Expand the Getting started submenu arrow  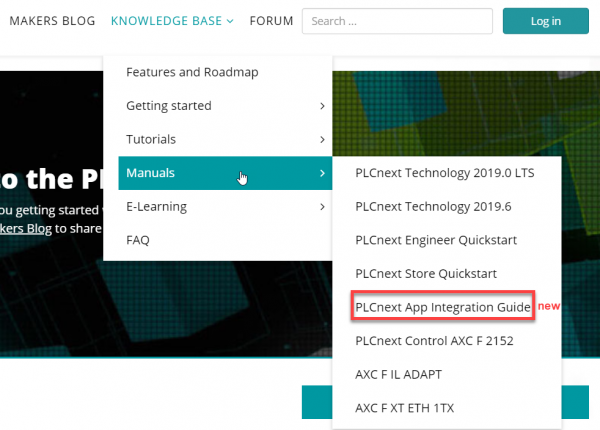pos(322,106)
